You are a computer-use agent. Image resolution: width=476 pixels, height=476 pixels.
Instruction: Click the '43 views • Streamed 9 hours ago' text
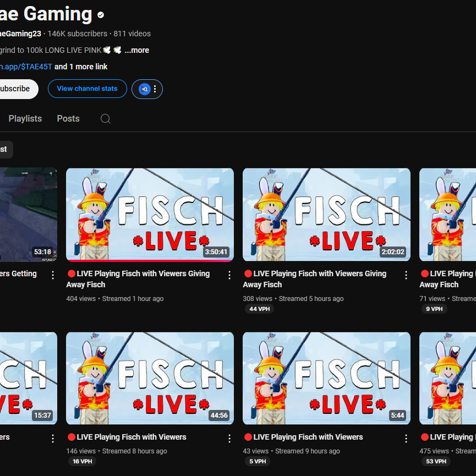tap(292, 451)
